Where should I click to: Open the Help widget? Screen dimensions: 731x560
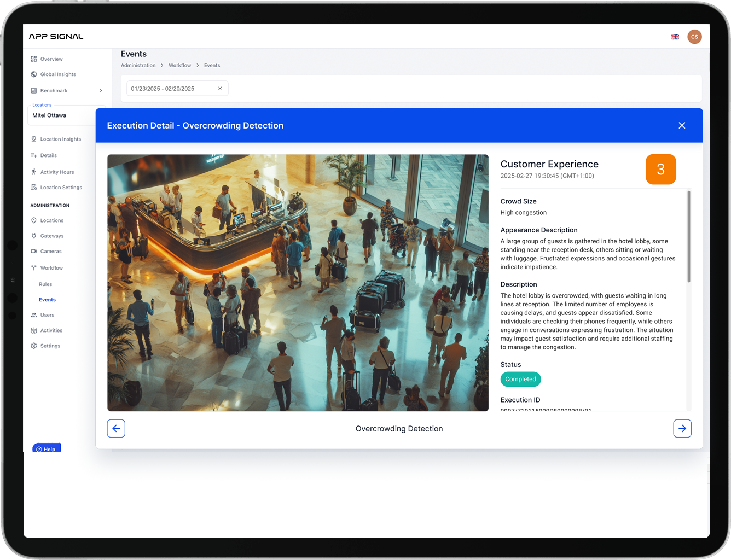(x=47, y=448)
